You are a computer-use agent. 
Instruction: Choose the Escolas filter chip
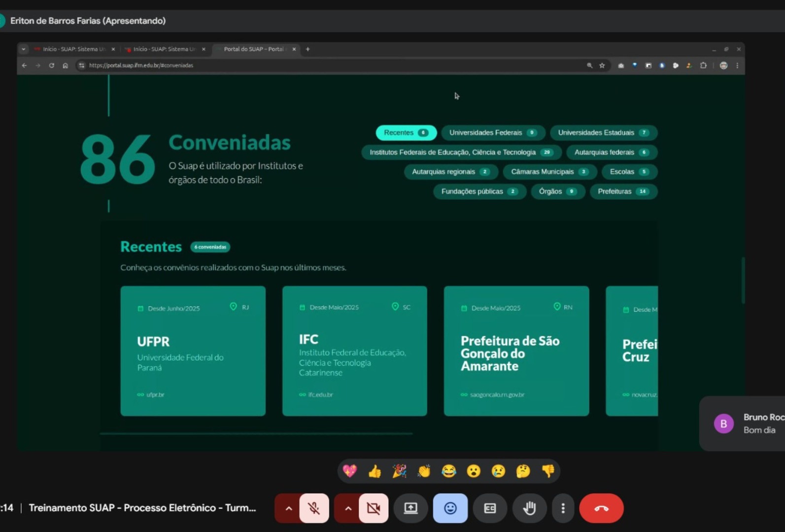tap(630, 171)
